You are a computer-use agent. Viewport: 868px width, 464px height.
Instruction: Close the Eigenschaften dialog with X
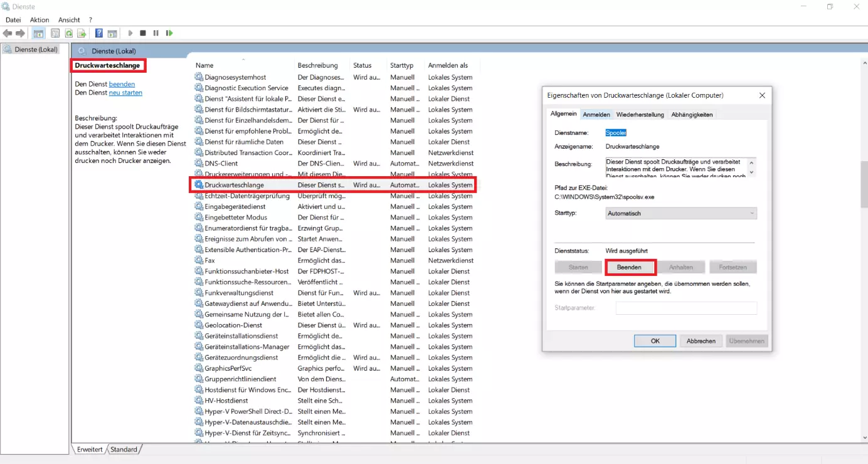point(762,95)
